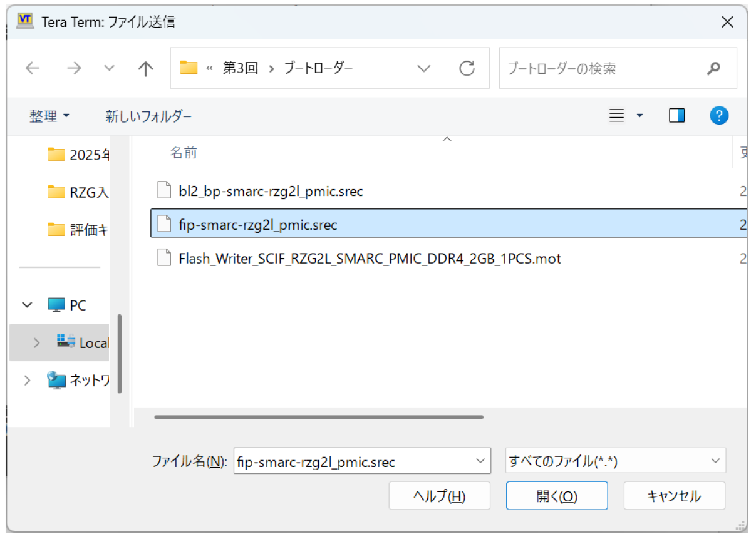Click the 2025年 folder icon
The width and height of the screenshot is (756, 539).
click(56, 154)
